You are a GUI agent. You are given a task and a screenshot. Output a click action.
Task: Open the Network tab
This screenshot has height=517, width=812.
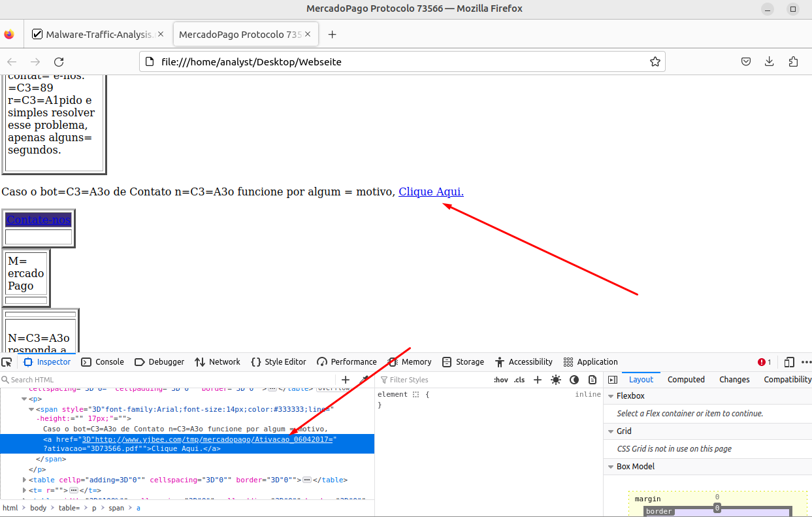pyautogui.click(x=217, y=362)
